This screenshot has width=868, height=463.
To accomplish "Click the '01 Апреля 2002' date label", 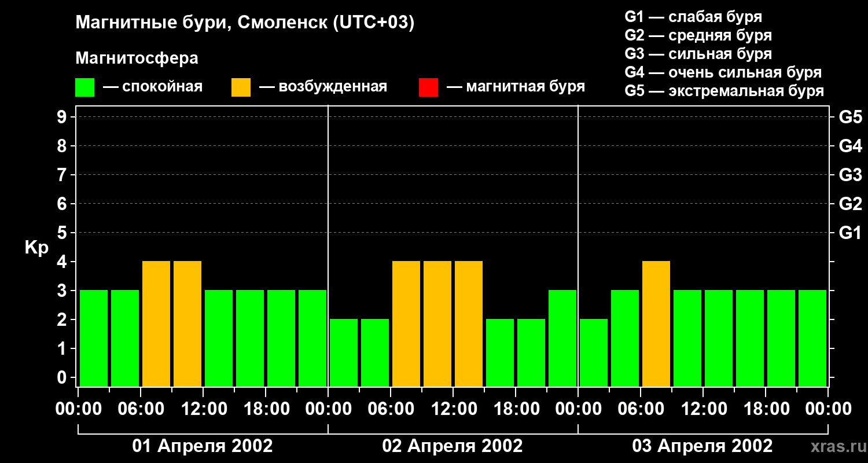I will (203, 446).
